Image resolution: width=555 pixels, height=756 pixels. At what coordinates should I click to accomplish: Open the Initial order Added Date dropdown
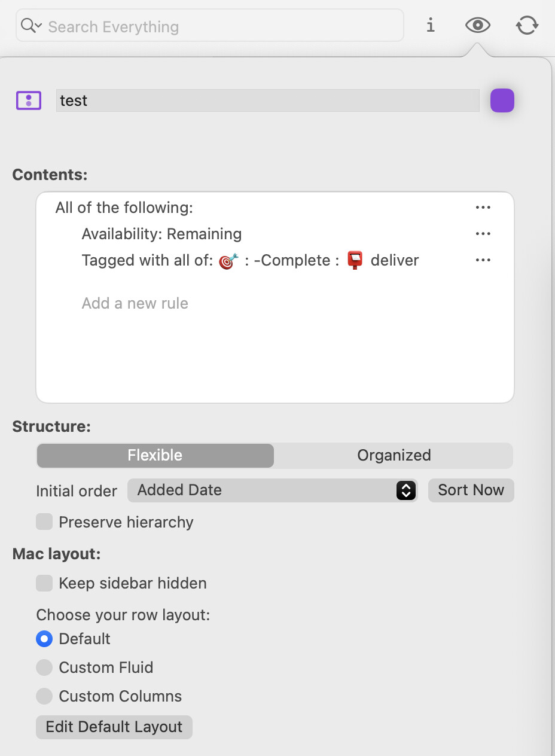point(272,490)
